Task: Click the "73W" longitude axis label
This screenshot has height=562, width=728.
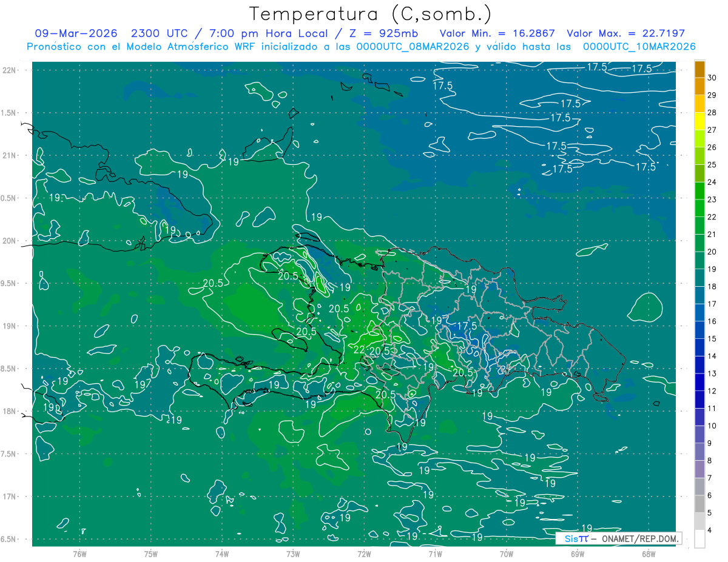Action: (x=293, y=554)
